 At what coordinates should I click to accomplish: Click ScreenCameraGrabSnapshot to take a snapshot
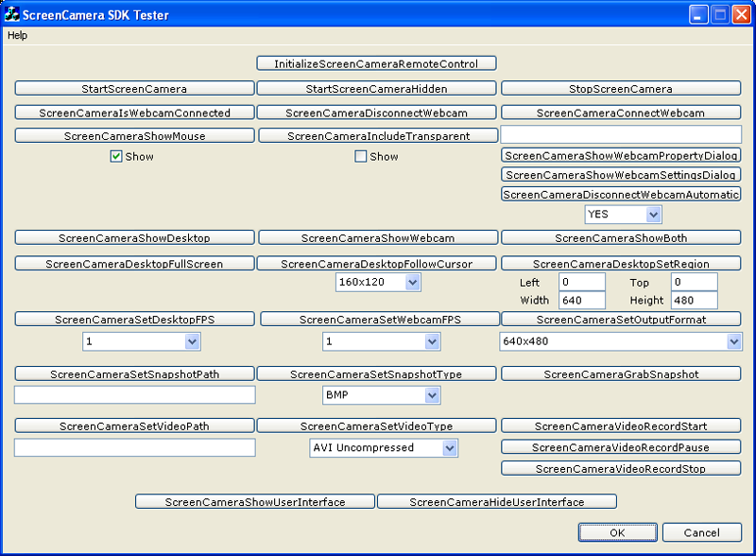pyautogui.click(x=622, y=374)
